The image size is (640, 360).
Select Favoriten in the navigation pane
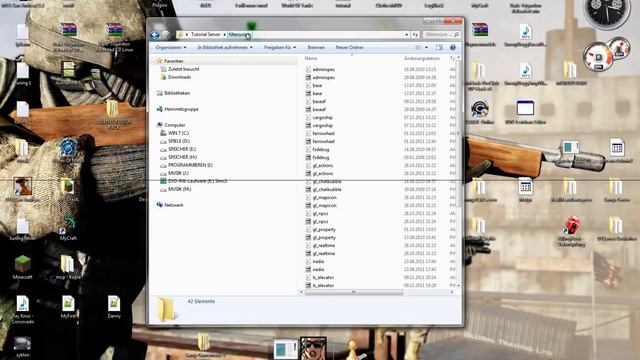[x=173, y=61]
